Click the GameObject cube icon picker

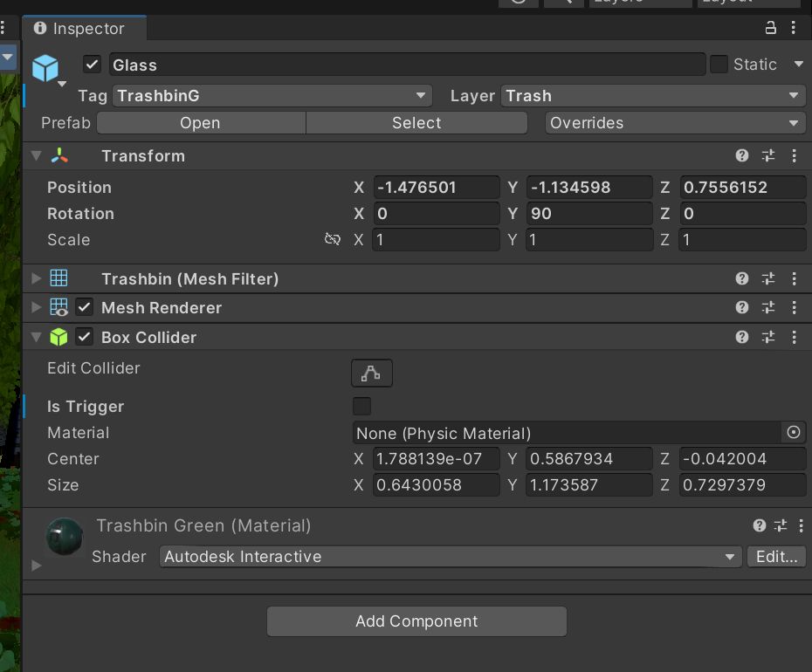(x=46, y=69)
